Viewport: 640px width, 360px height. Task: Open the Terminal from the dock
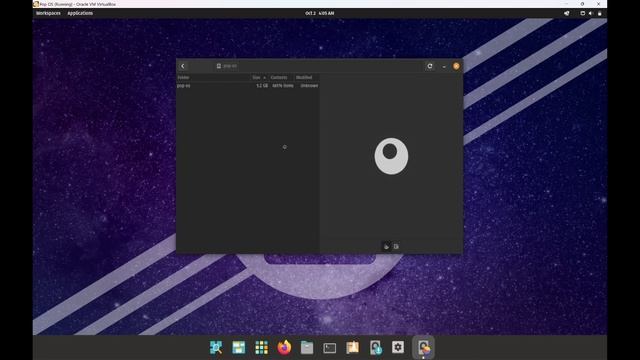(330, 348)
